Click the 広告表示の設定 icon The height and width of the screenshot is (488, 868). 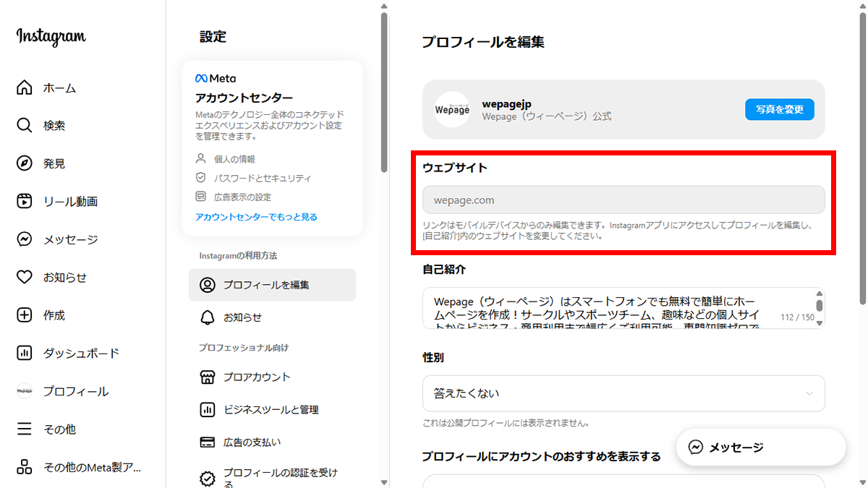click(201, 196)
